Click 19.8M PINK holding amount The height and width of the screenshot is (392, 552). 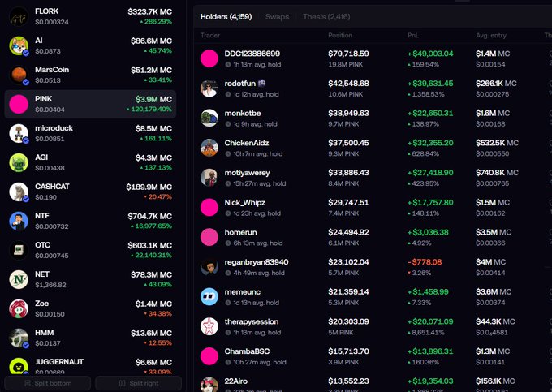click(345, 64)
